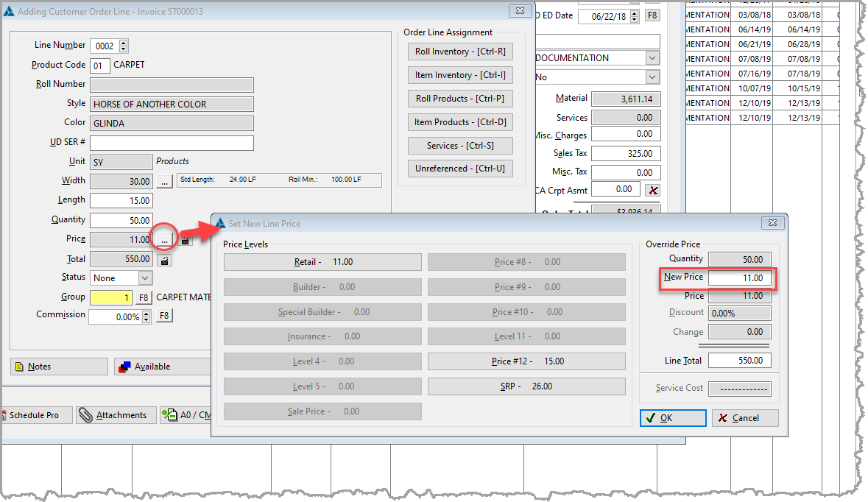Screen dimensions: 868x502
Task: Select Roll Inventory - [Ctrl-R]
Action: (x=461, y=52)
